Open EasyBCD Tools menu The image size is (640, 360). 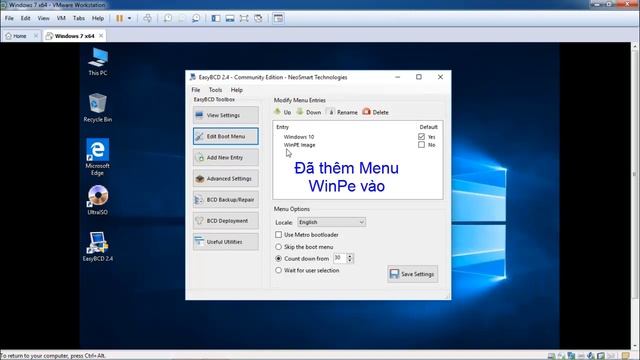216,90
